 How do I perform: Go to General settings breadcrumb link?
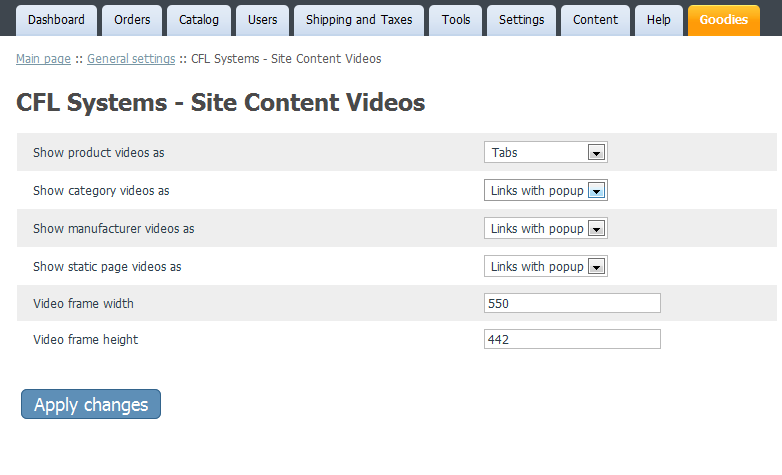(131, 59)
